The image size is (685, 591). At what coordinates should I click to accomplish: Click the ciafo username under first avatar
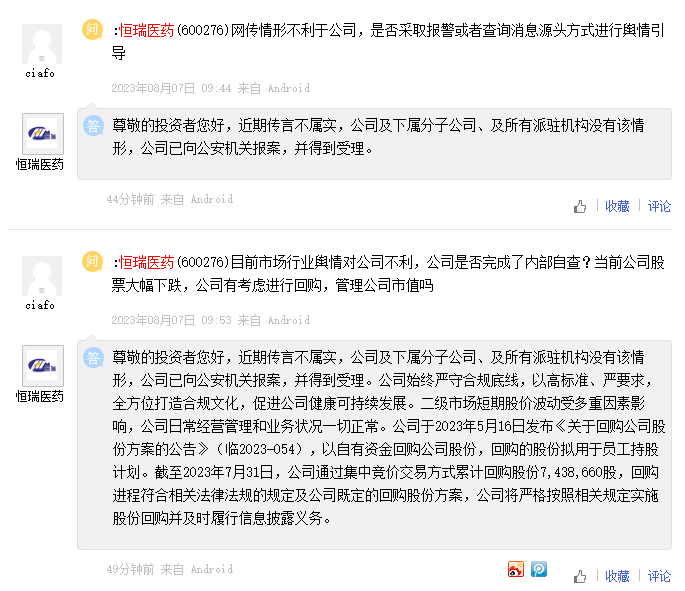tap(40, 73)
